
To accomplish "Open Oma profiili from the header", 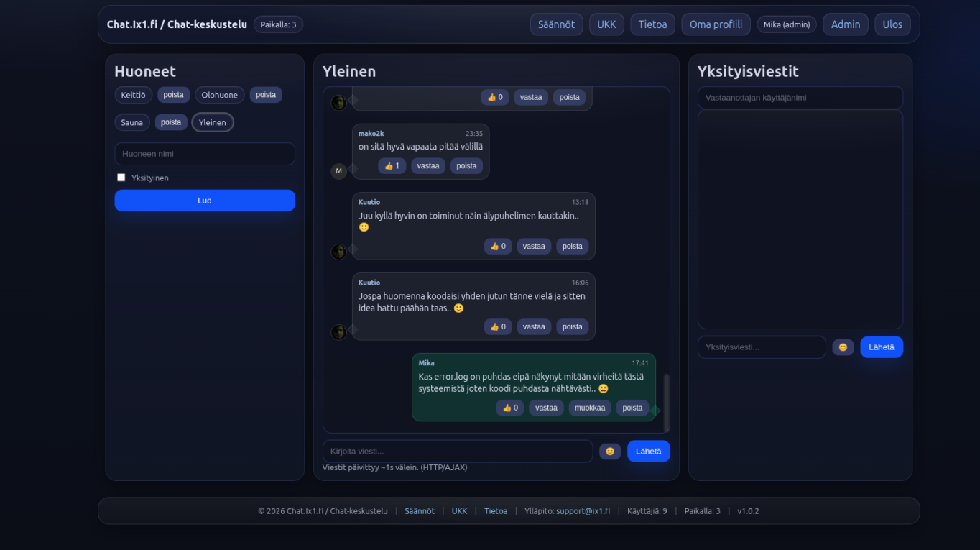I will tap(716, 24).
